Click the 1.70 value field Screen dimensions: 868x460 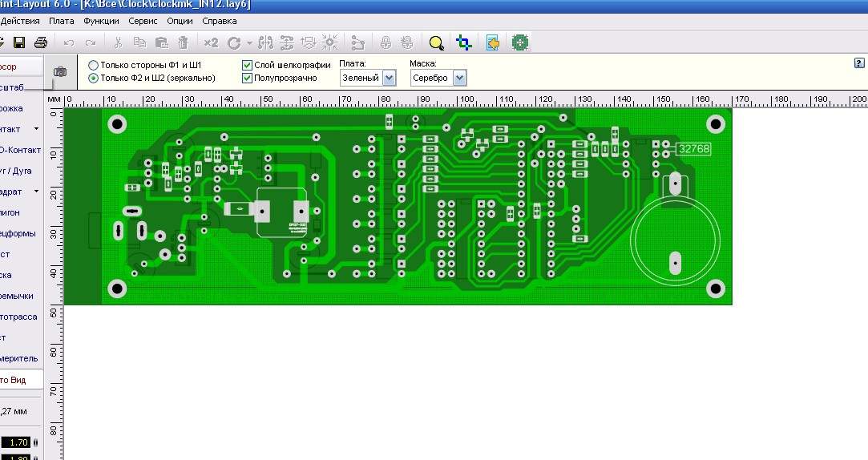click(x=15, y=442)
